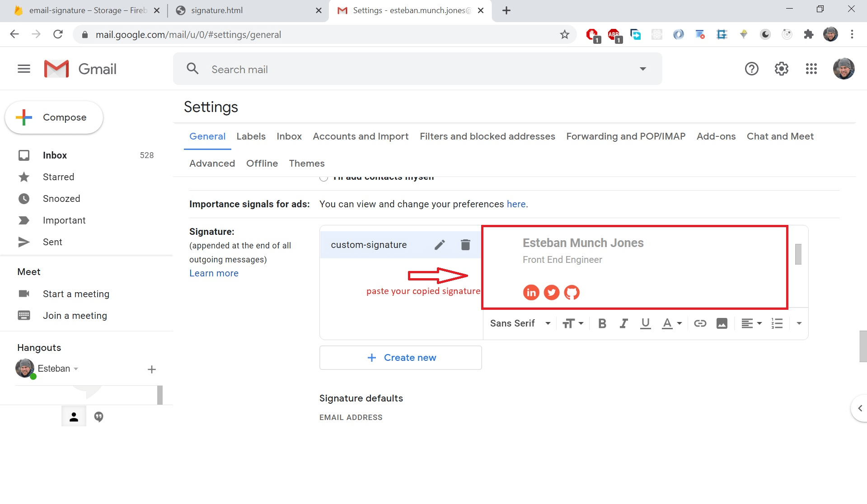Underline text using the signature toolbar
867x504 pixels.
tap(645, 323)
